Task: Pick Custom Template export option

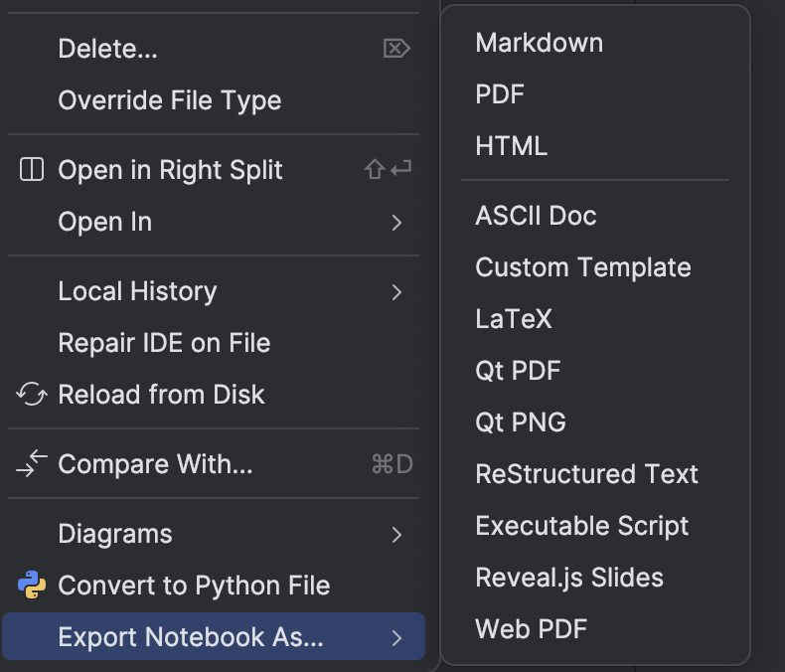Action: pos(583,267)
